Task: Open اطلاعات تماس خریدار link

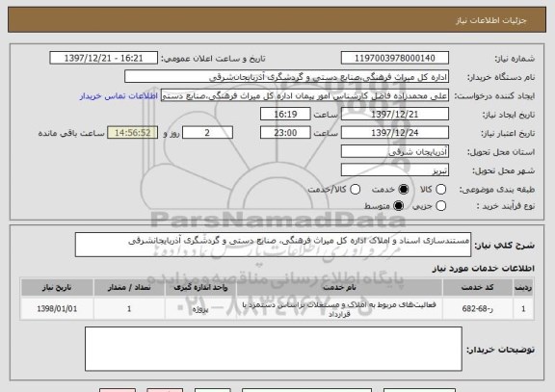Action: [x=119, y=96]
